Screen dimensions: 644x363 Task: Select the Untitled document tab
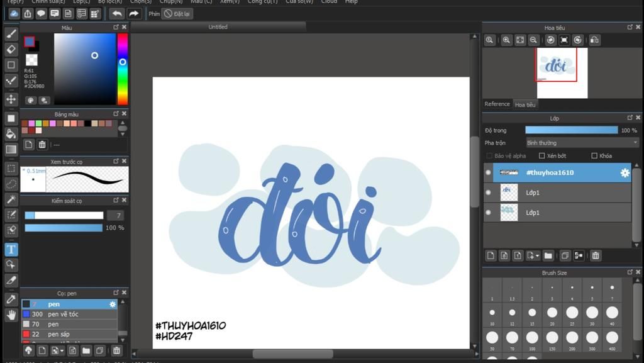(x=218, y=26)
